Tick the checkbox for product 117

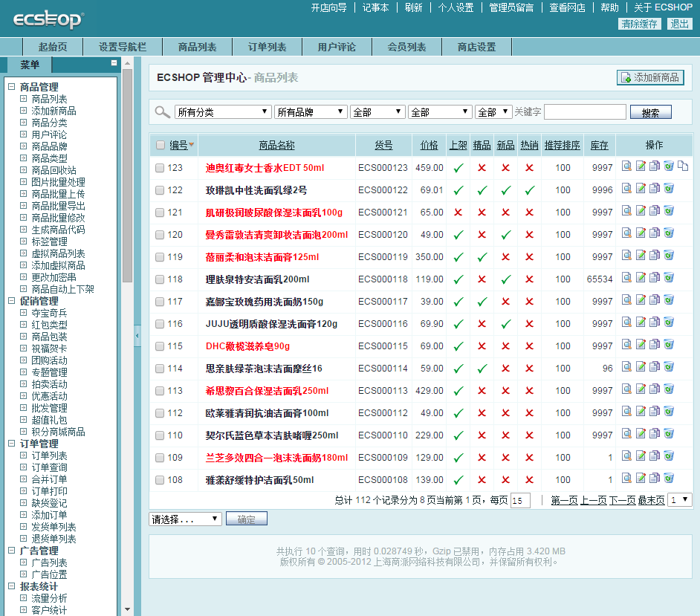(160, 302)
